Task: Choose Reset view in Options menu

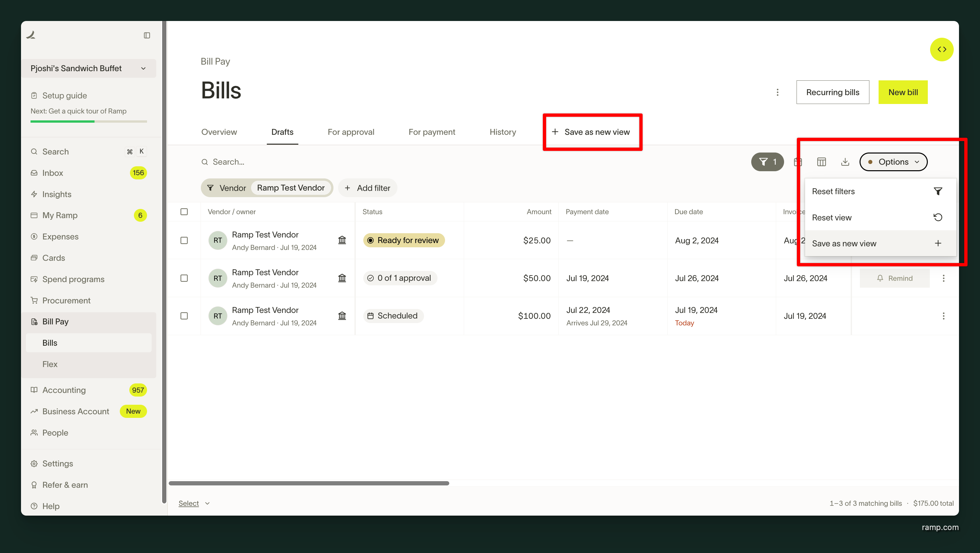Action: tap(880, 217)
